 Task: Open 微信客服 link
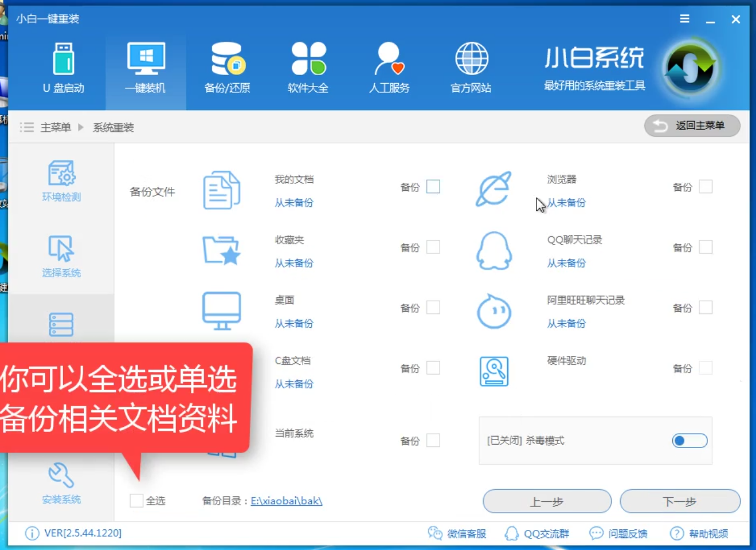(457, 533)
